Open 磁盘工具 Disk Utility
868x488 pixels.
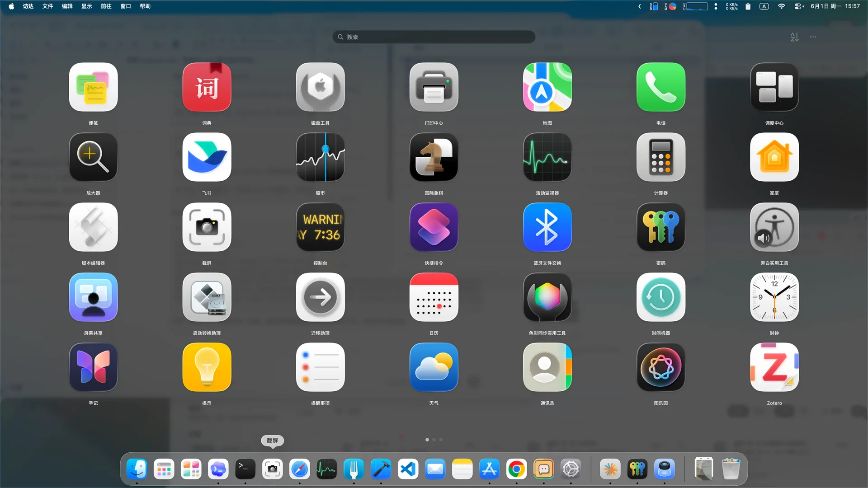coord(320,87)
